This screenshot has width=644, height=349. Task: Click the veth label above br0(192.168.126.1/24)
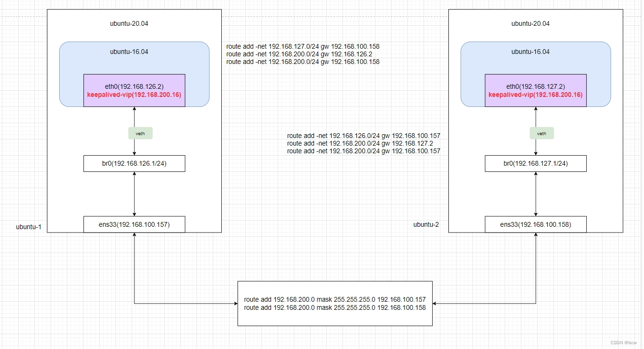pos(140,134)
